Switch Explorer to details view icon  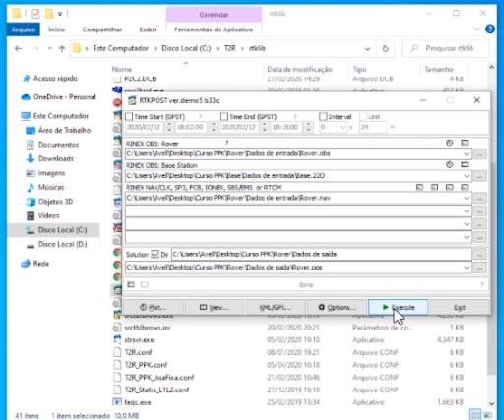(474, 414)
